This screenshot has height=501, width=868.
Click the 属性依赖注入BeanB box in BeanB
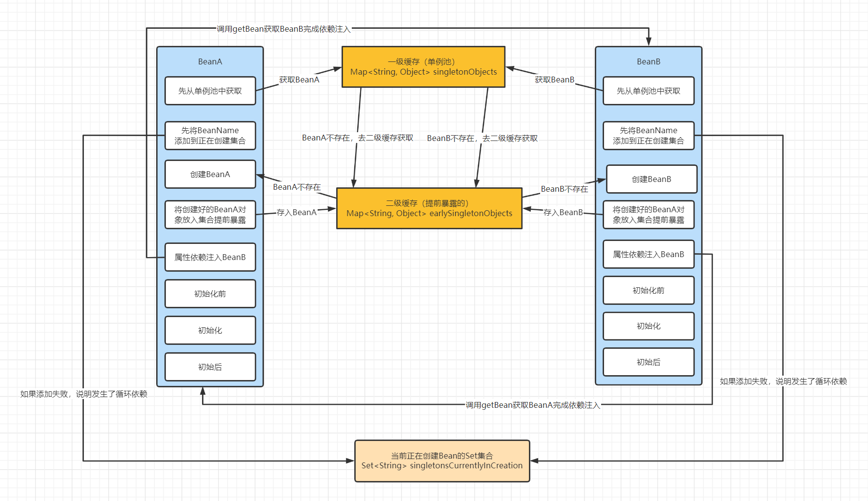(648, 254)
